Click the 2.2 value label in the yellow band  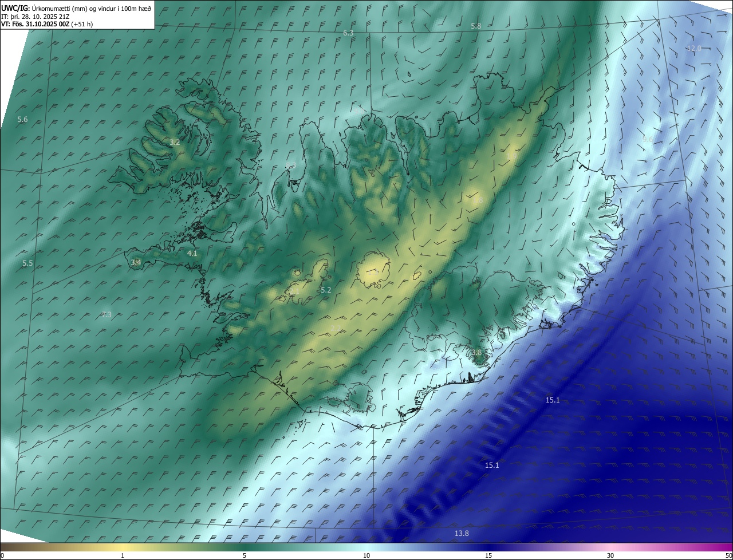336,328
